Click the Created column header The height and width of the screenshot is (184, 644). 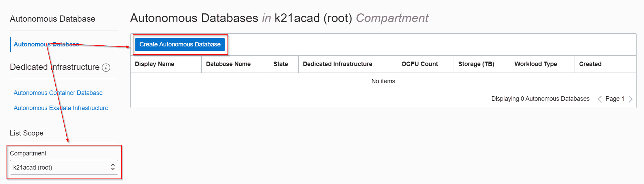tap(590, 64)
